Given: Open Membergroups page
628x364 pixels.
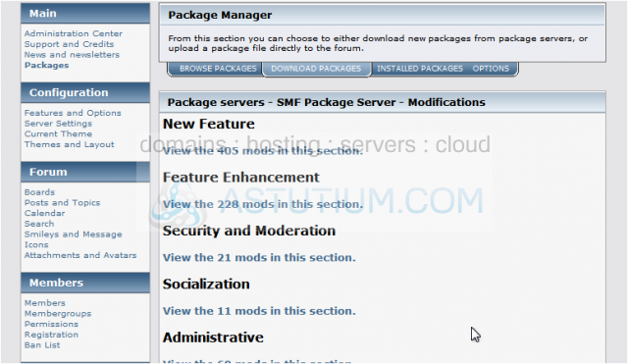Looking at the screenshot, I should tap(58, 314).
